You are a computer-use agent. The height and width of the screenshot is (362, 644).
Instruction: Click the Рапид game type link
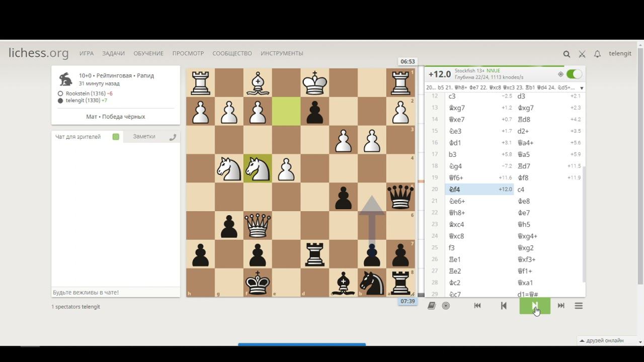click(145, 76)
